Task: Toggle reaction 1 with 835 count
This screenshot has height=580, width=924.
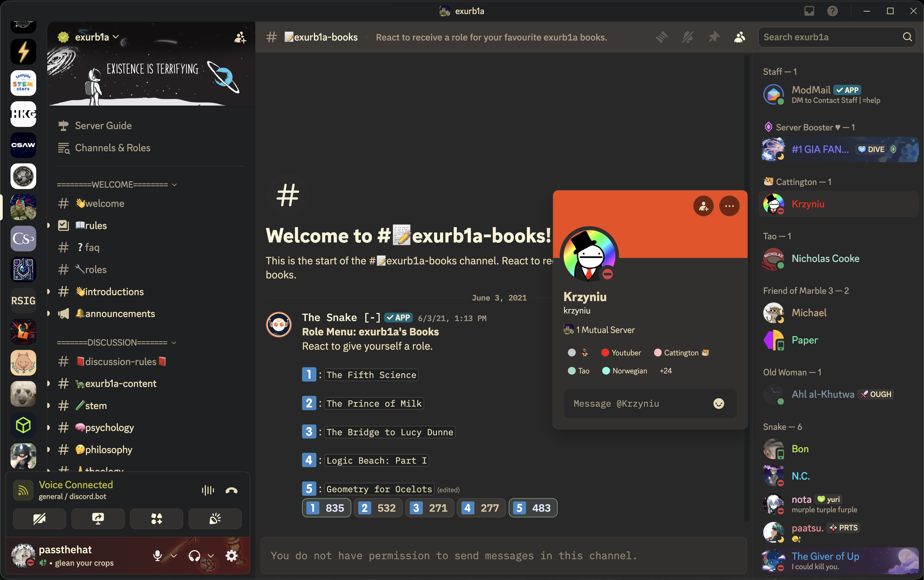Action: point(326,508)
